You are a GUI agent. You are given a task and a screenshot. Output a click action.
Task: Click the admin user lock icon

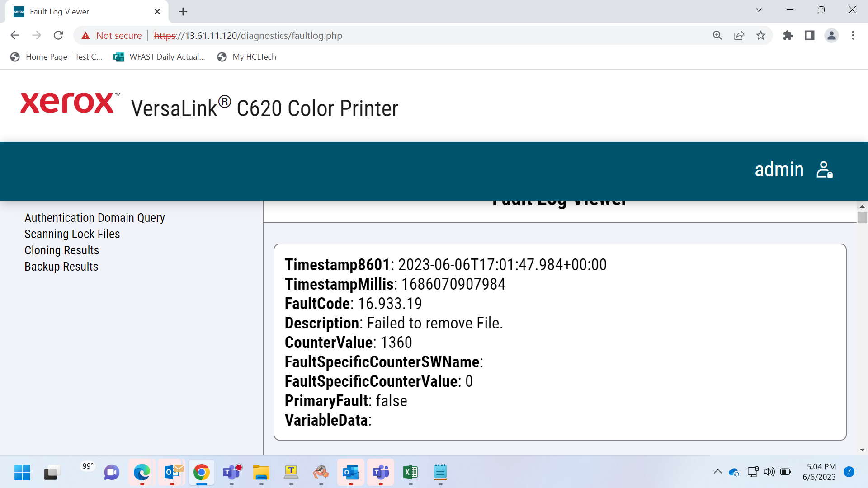(825, 170)
